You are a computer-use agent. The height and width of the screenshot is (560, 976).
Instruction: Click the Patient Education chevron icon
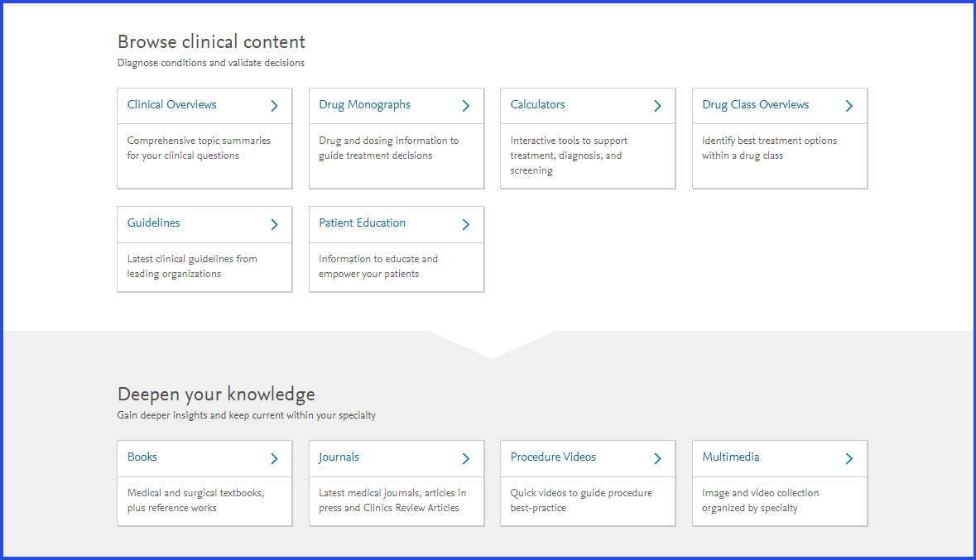(466, 224)
